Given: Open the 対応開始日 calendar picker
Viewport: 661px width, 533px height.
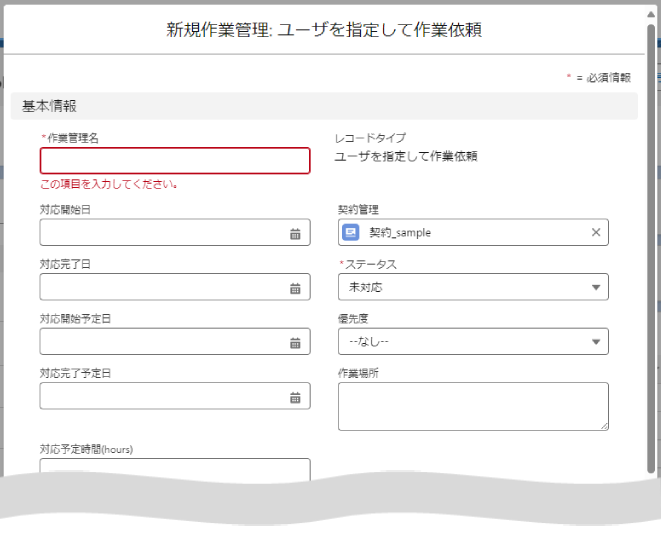Looking at the screenshot, I should [x=295, y=233].
